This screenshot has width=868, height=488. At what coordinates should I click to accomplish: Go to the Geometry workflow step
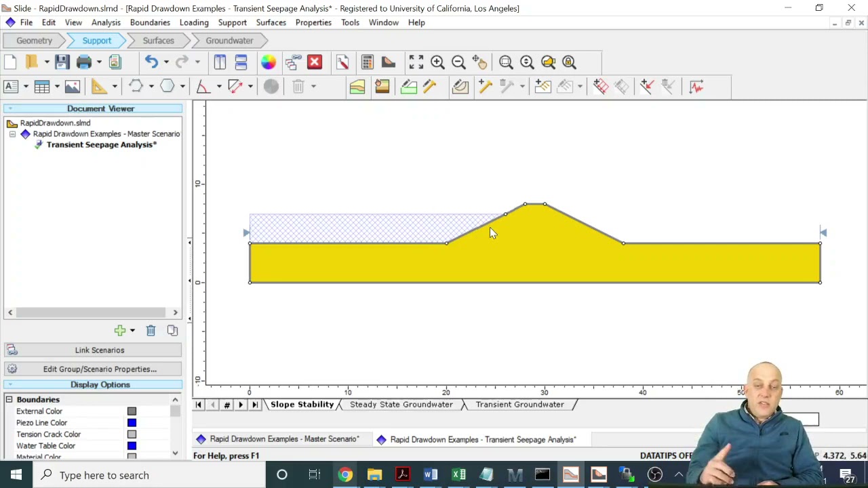[34, 41]
